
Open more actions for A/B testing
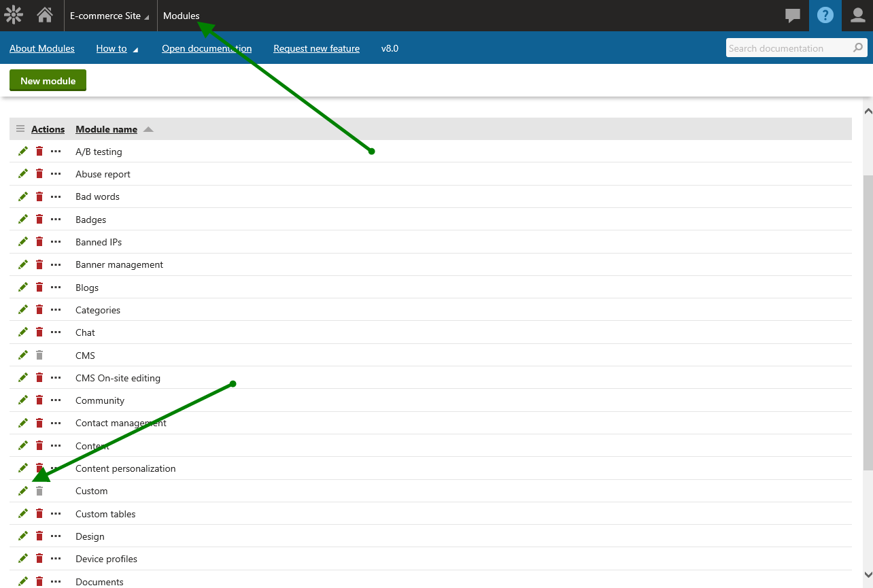coord(56,152)
